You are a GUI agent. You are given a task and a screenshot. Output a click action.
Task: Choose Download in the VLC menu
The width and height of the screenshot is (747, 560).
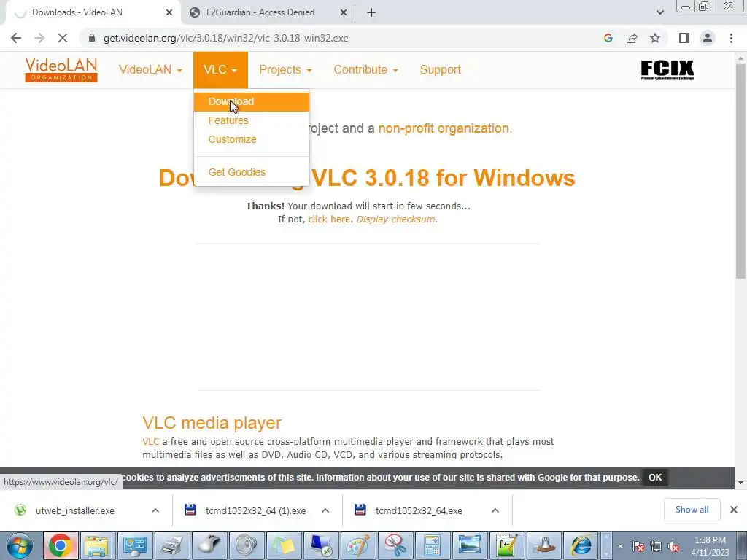coord(252,102)
